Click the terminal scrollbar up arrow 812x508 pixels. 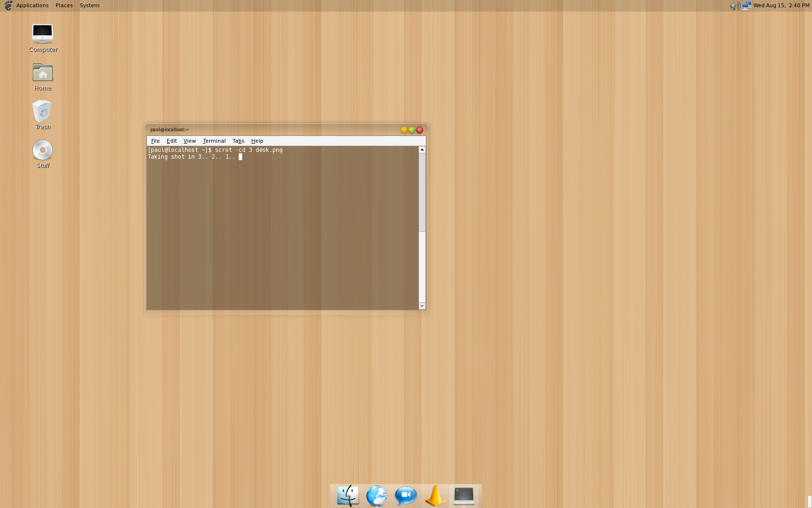422,149
